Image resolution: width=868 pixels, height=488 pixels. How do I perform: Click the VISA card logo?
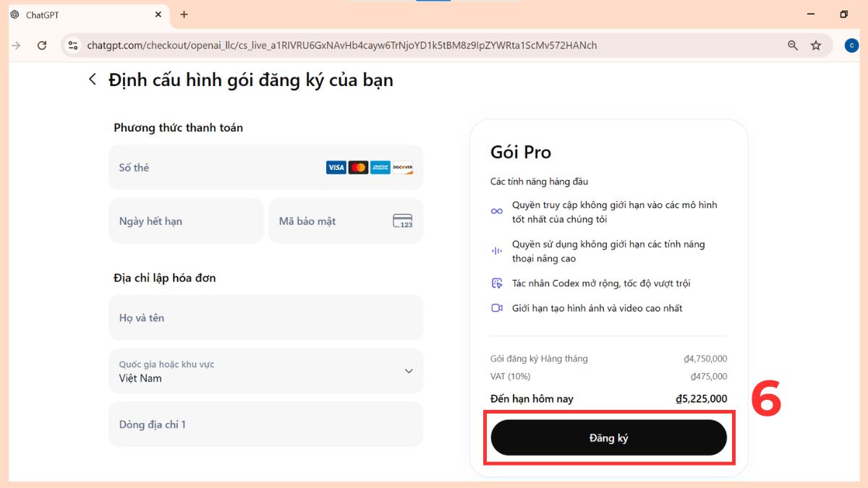[x=336, y=167]
